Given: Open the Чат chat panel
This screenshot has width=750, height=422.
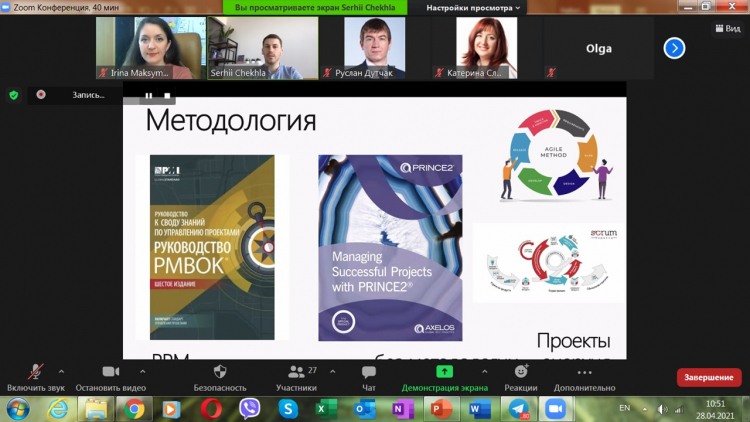Looking at the screenshot, I should (368, 372).
